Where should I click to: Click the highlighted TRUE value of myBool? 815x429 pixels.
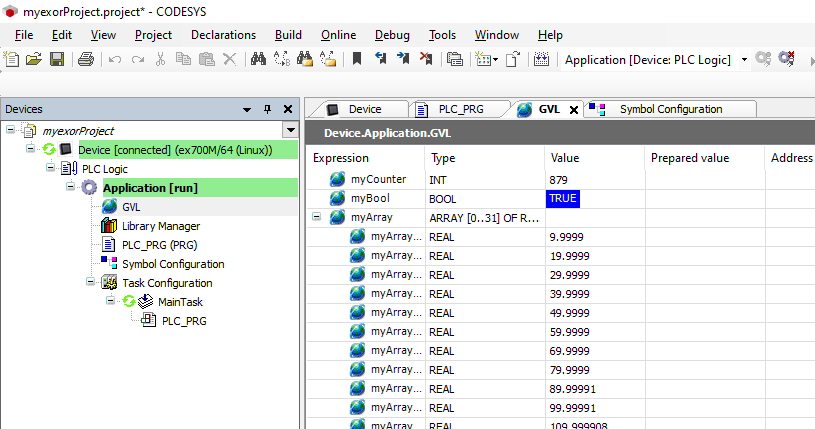click(x=563, y=199)
